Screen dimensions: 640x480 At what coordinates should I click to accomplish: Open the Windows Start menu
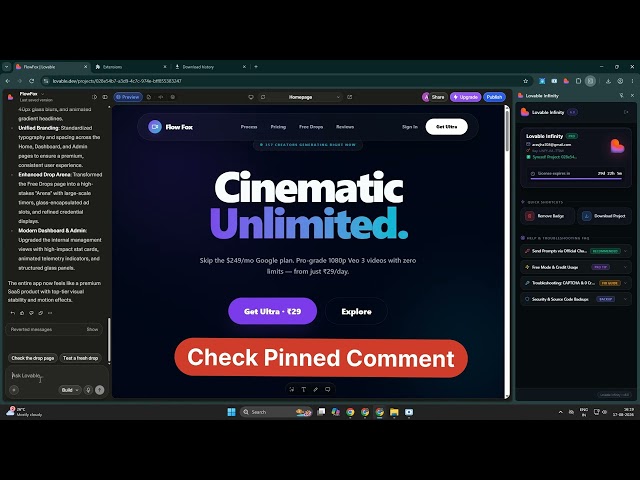point(231,412)
